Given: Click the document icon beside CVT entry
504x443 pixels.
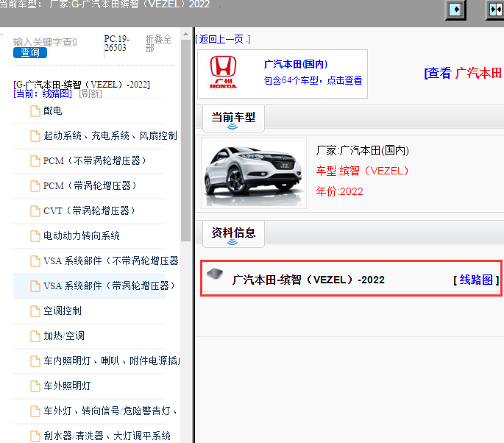Looking at the screenshot, I should point(35,211).
